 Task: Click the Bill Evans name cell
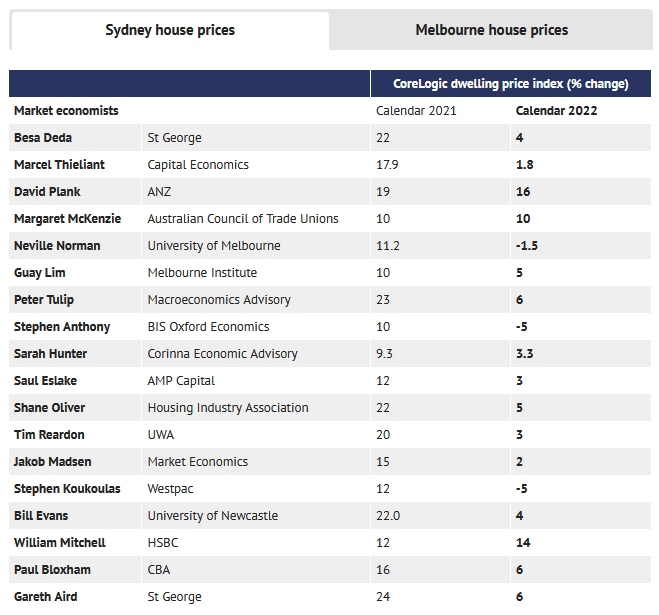(x=41, y=516)
